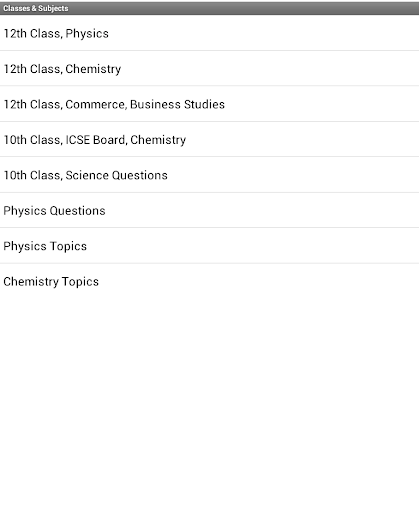Image resolution: width=419 pixels, height=512 pixels.
Task: Select 12th Class, Chemistry from list
Action: click(x=209, y=68)
